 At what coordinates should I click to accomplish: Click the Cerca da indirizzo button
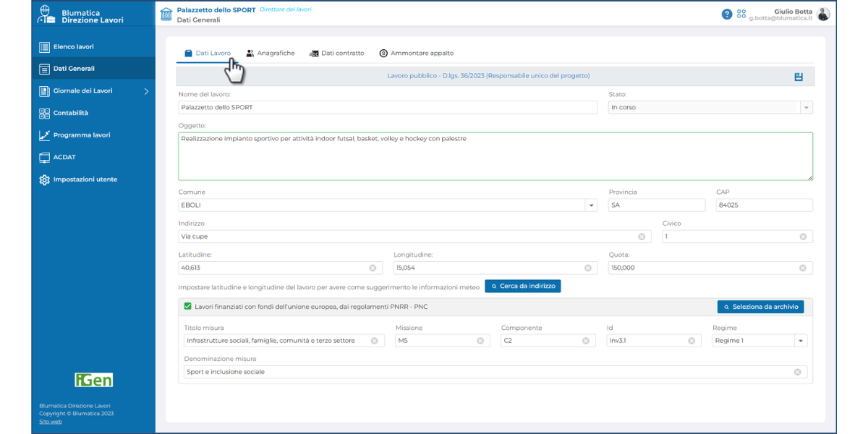point(522,286)
